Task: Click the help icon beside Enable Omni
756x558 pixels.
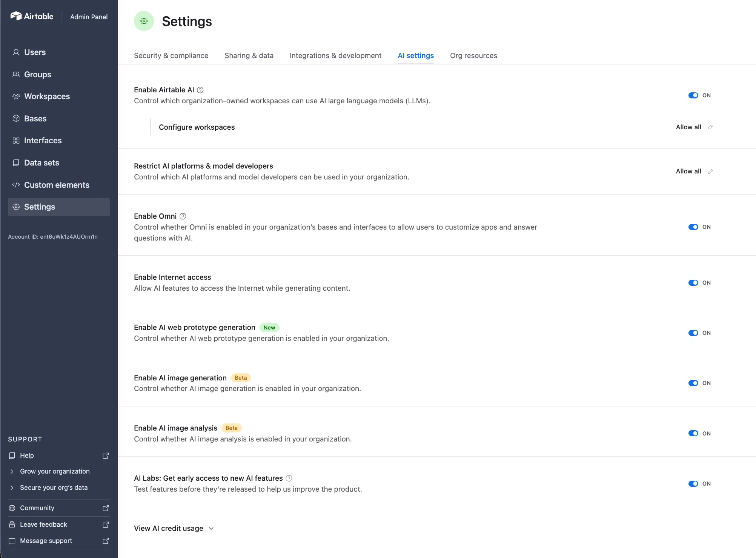Action: (183, 216)
